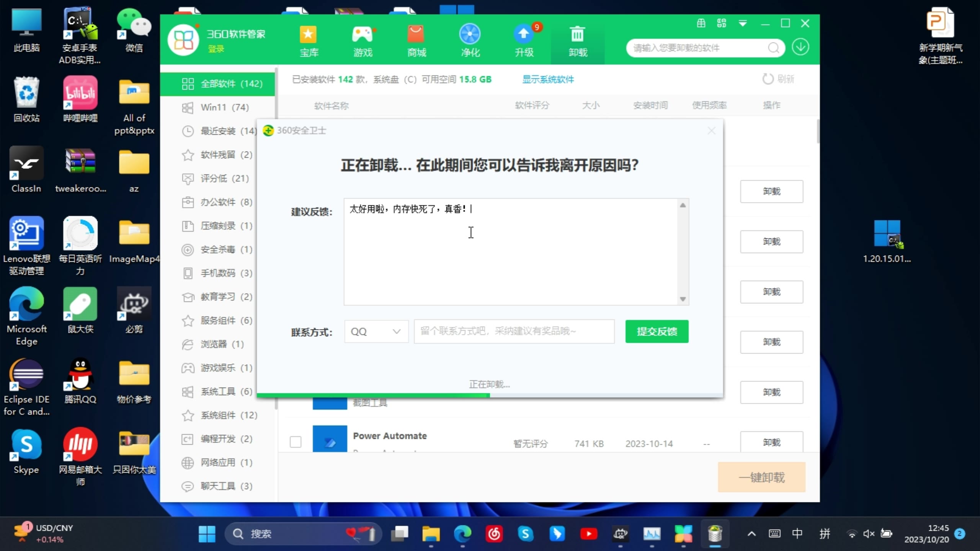Image resolution: width=980 pixels, height=551 pixels.
Task: Show hidden tray icons chevron
Action: 751,534
